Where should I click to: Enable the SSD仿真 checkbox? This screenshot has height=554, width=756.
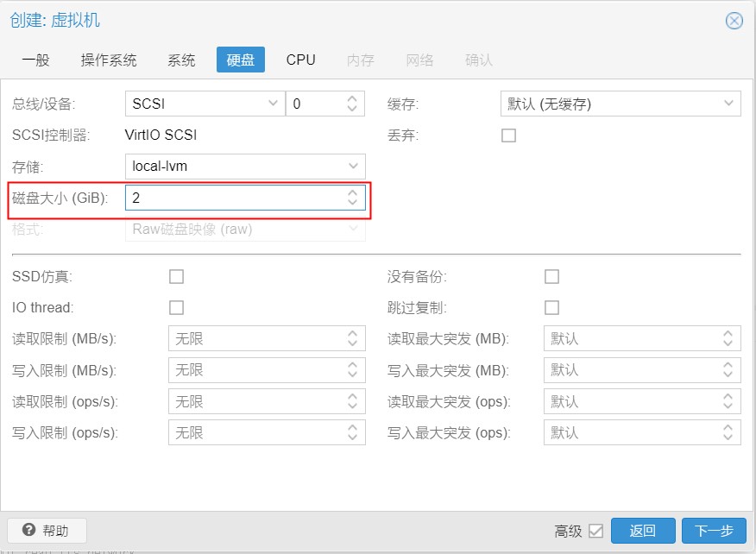[176, 277]
